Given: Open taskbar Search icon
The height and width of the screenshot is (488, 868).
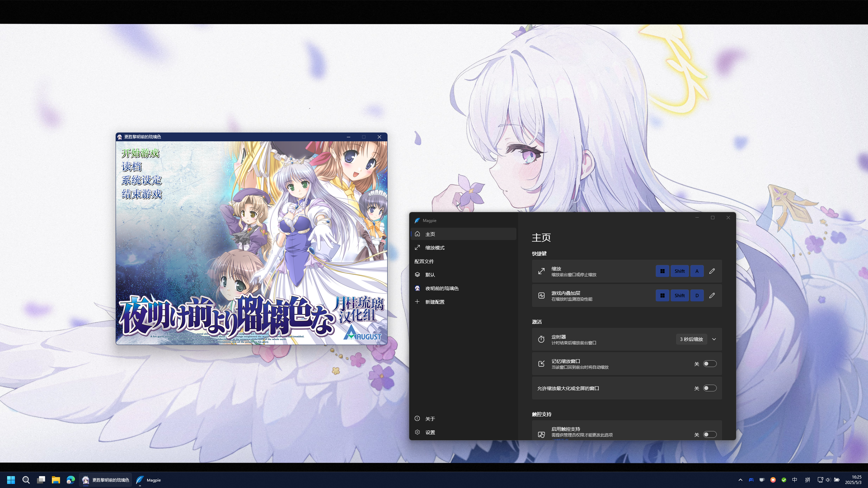Looking at the screenshot, I should tap(26, 480).
